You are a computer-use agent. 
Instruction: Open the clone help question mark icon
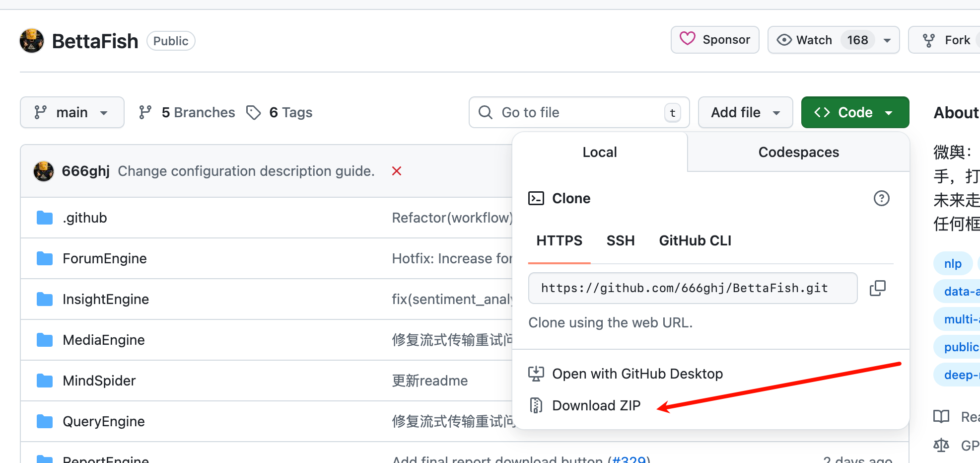tap(881, 198)
